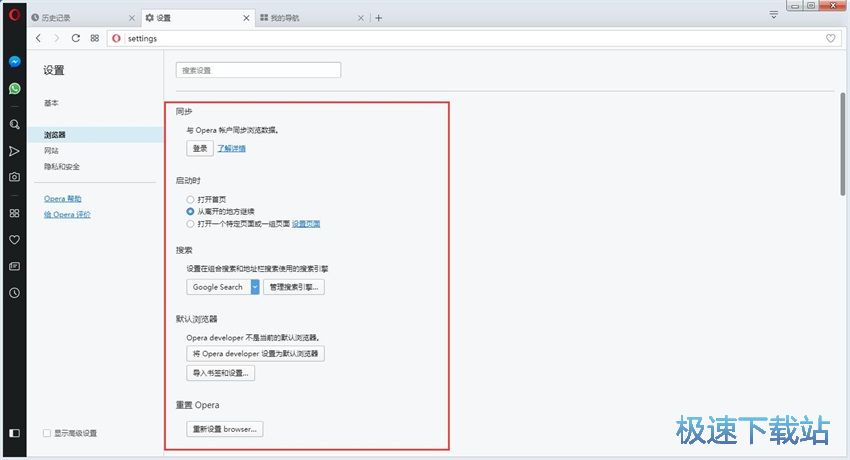Reload the settings page
The height and width of the screenshot is (460, 850).
tap(76, 38)
